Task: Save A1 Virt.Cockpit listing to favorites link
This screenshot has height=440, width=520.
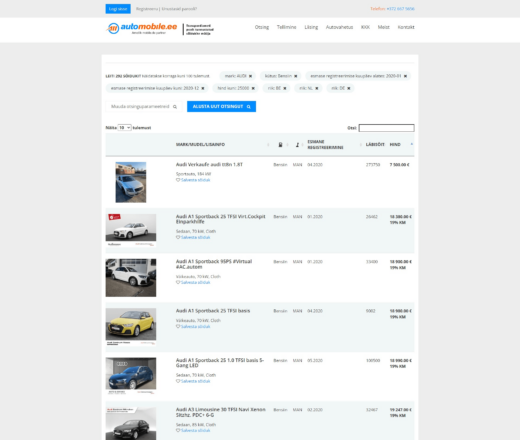Action: click(x=195, y=238)
